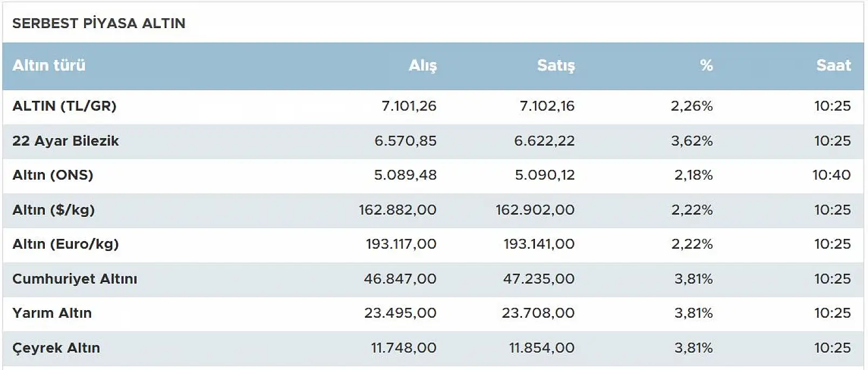The image size is (868, 370).
Task: Click the 47.235,00 Cumhuriyet Altını selling price
Action: tap(539, 279)
